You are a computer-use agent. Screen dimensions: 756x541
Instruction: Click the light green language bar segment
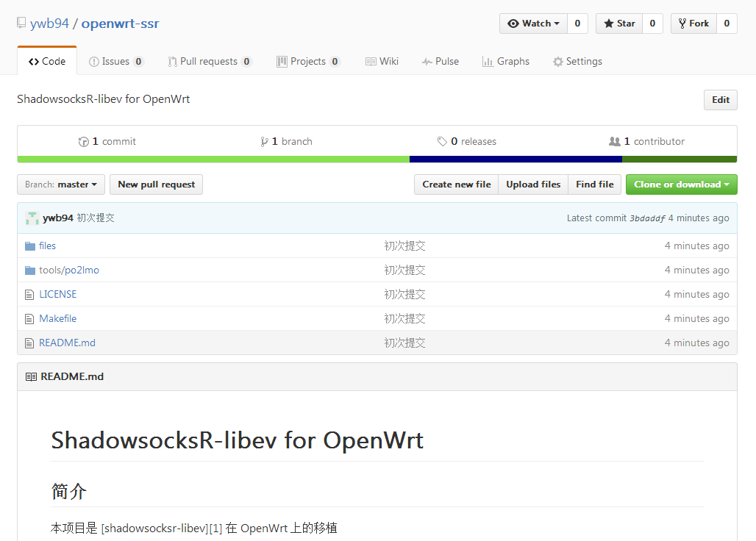(x=213, y=159)
